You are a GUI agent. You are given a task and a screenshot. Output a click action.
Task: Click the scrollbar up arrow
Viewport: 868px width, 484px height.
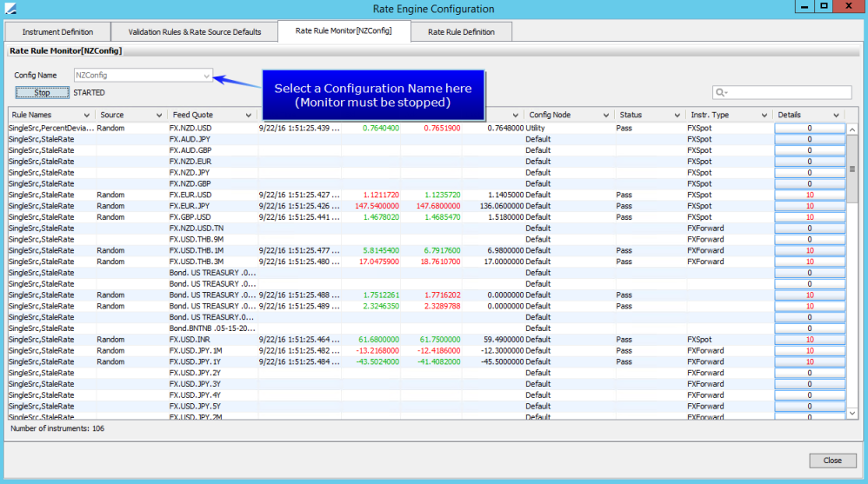[852, 129]
